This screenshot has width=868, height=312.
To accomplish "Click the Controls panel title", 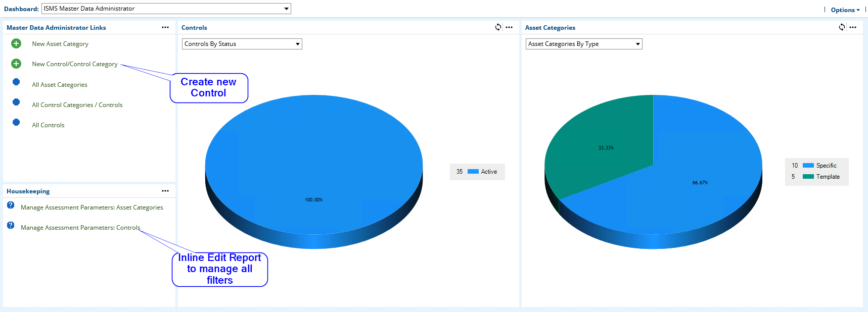I will coord(194,28).
